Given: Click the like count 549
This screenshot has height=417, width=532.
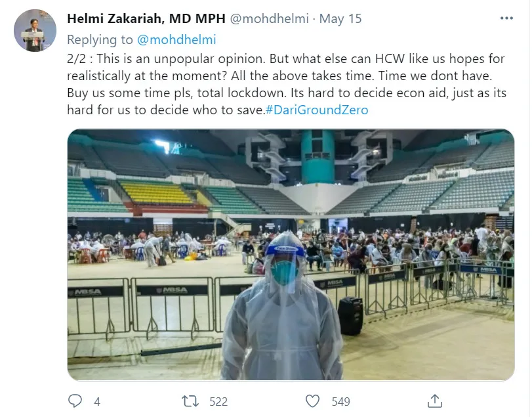Looking at the screenshot, I should pyautogui.click(x=340, y=401).
